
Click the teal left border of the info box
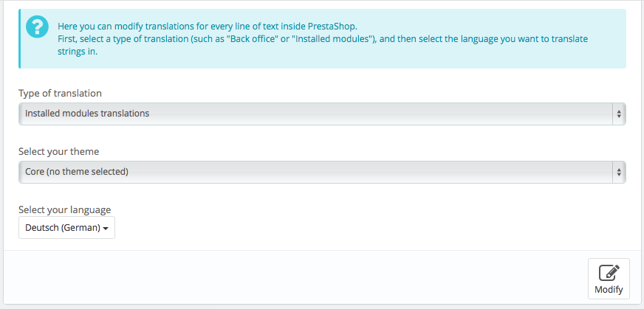(19, 38)
